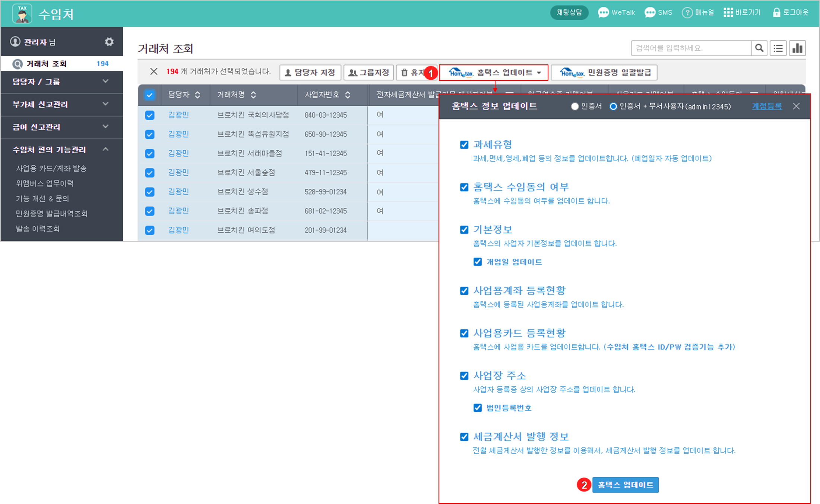Open settings gear next to 관리자
Viewport: 820px width, 504px height.
pos(109,42)
